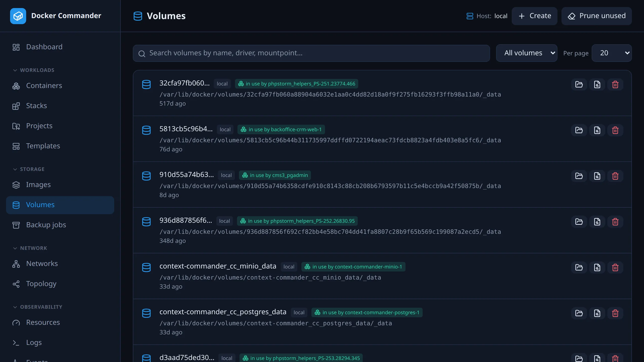The height and width of the screenshot is (362, 644).
Task: Inspect volume 910d55a74b63
Action: pos(597,176)
